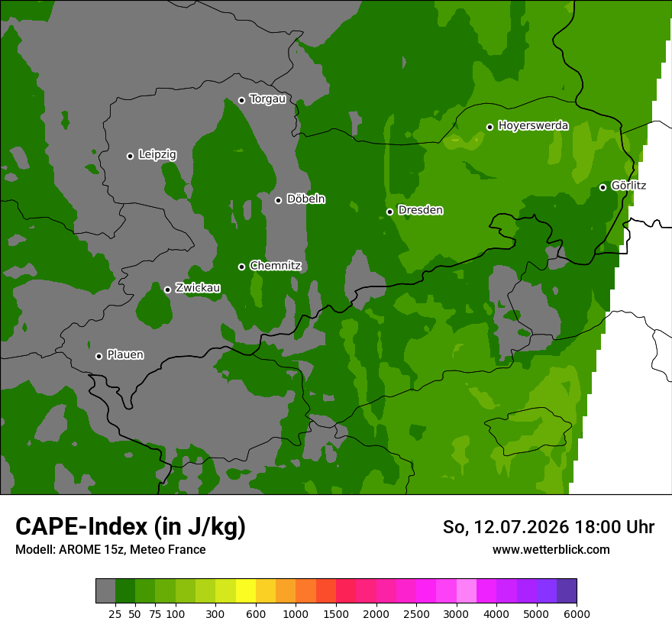
Task: Select the Döbeln map label
Action: click(x=306, y=199)
